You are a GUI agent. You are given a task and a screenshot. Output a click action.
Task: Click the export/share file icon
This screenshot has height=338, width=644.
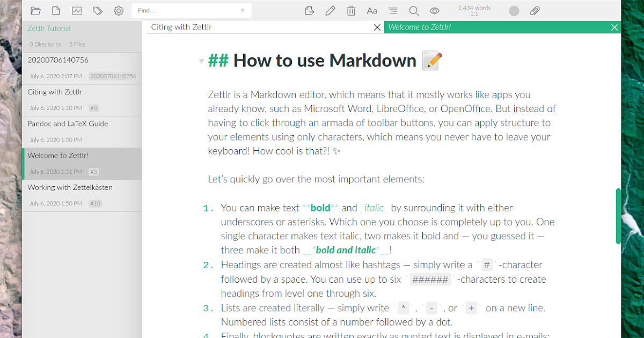tap(309, 11)
